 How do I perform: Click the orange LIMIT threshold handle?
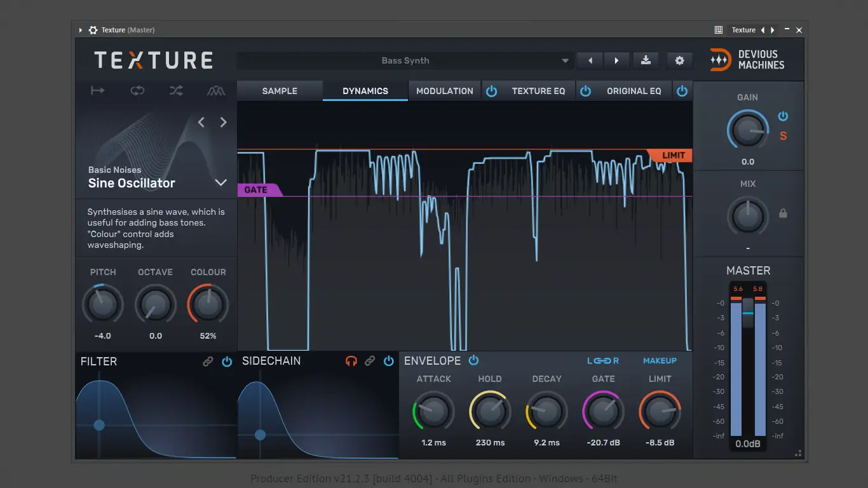(670, 156)
